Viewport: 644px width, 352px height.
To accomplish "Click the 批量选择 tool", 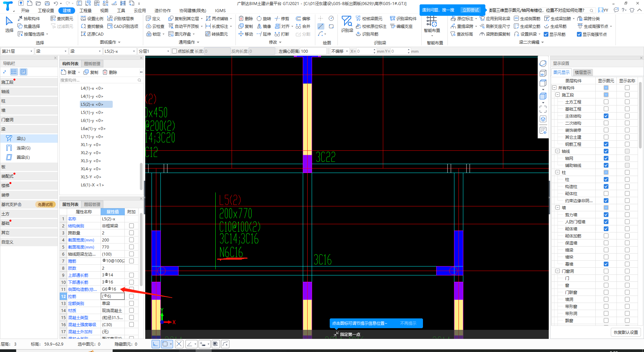I will tap(29, 26).
